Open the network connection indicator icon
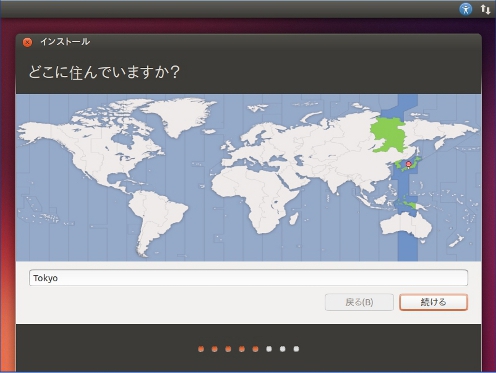Screen dimensions: 496x373 (485, 9)
